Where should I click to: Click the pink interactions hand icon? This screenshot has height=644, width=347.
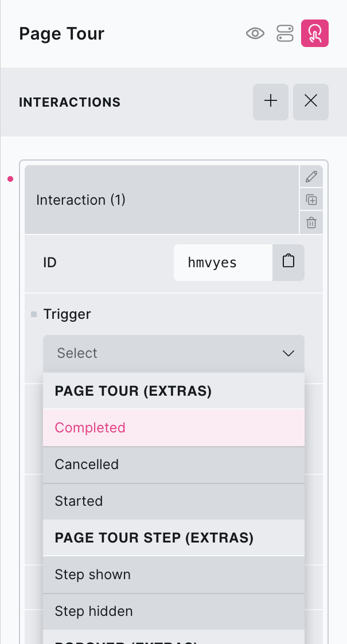(x=315, y=33)
